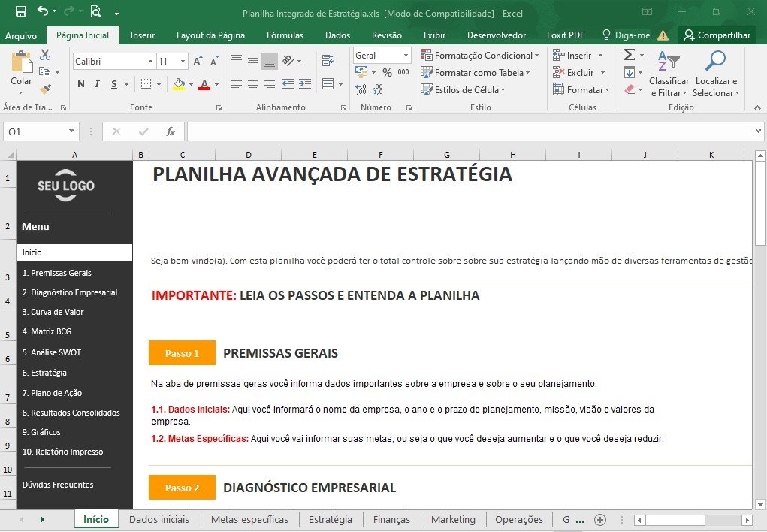The width and height of the screenshot is (767, 532).
Task: Align text to the left
Action: (x=237, y=83)
